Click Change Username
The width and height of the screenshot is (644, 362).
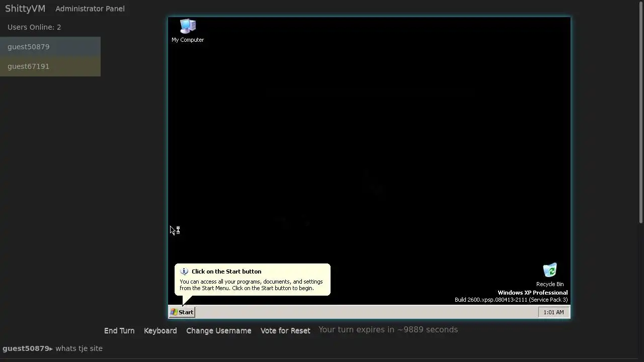tap(218, 331)
